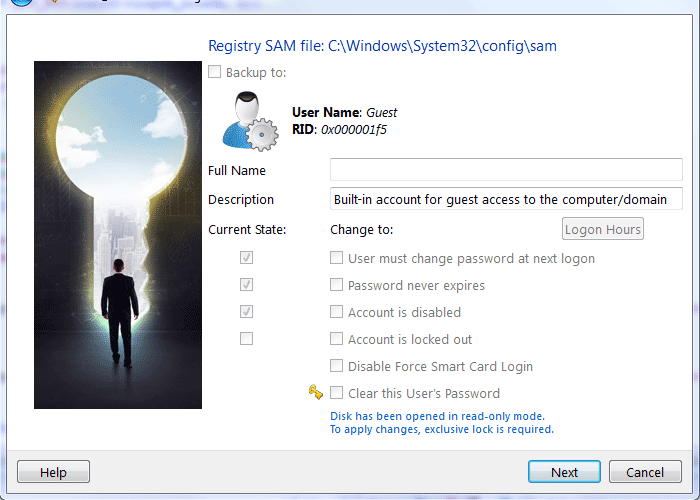This screenshot has height=500, width=700.
Task: Click current state checkbox for password never expires
Action: tap(246, 284)
